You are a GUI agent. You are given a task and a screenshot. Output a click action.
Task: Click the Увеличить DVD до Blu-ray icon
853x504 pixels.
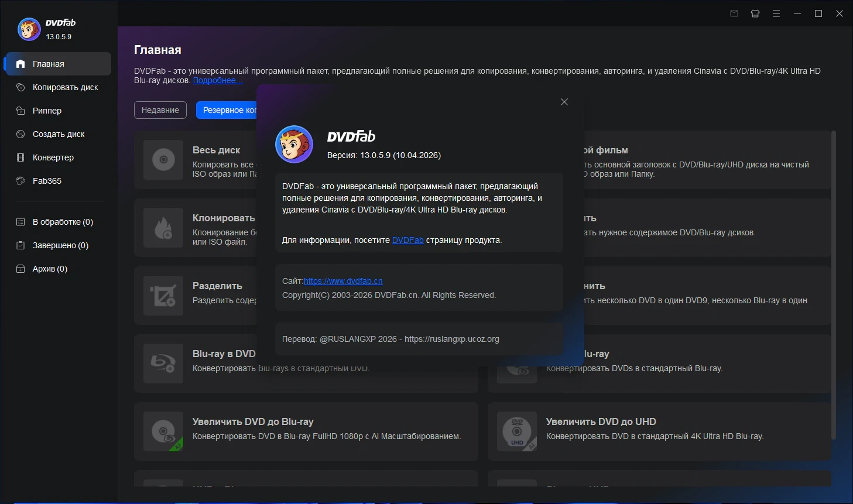click(x=163, y=431)
